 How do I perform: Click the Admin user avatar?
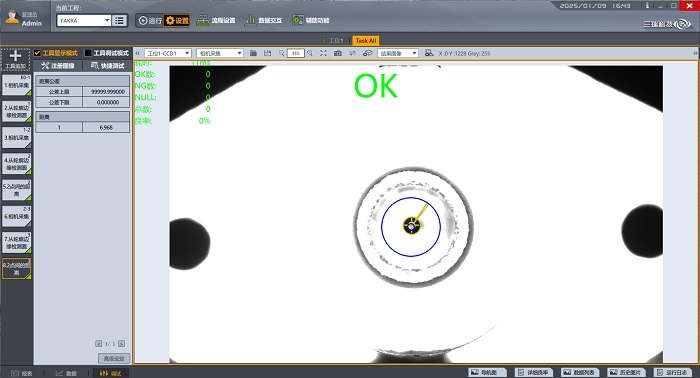(12, 17)
